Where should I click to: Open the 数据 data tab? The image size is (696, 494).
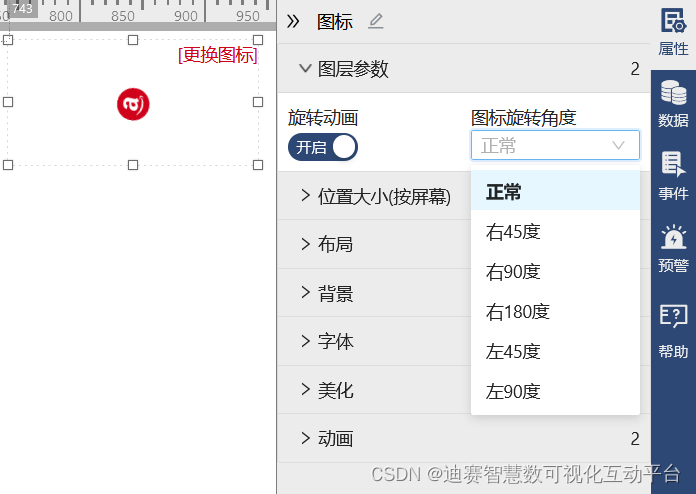673,104
